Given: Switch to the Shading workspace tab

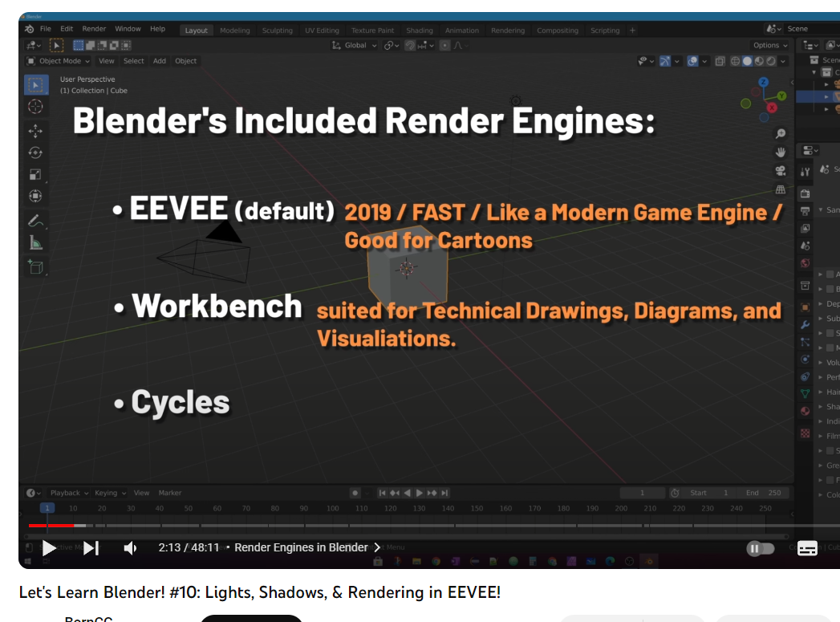Looking at the screenshot, I should pyautogui.click(x=420, y=30).
